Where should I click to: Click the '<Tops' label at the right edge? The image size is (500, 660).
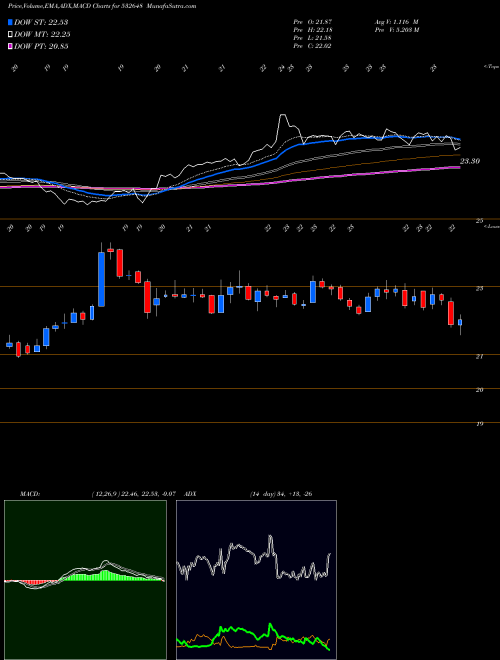[x=491, y=67]
